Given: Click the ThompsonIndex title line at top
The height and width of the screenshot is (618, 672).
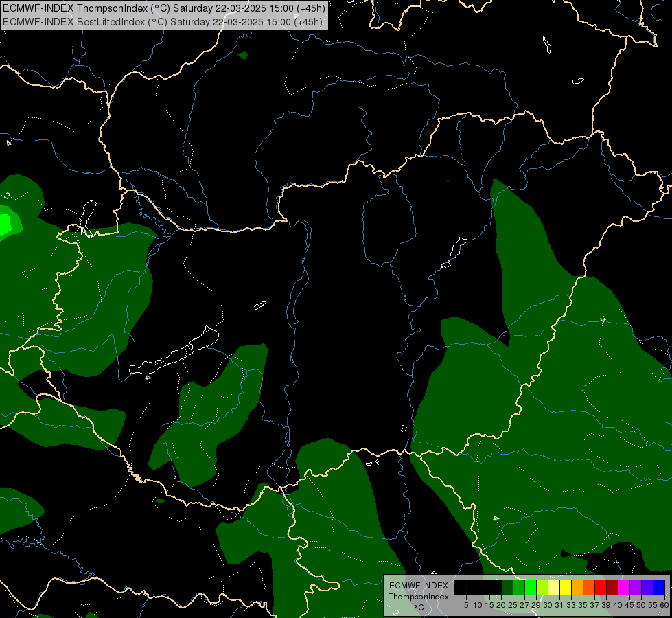Looking at the screenshot, I should [x=164, y=8].
